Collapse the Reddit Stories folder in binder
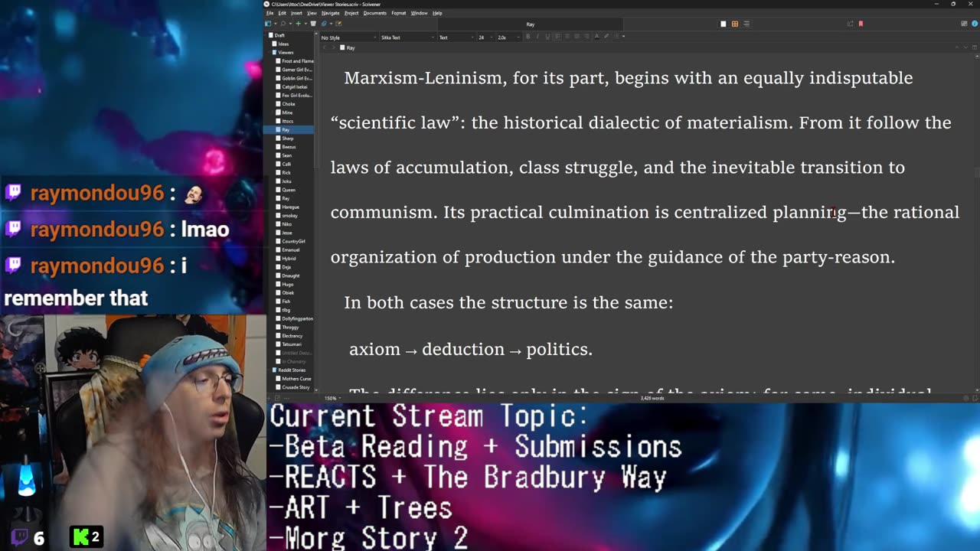Image resolution: width=980 pixels, height=551 pixels. [269, 370]
